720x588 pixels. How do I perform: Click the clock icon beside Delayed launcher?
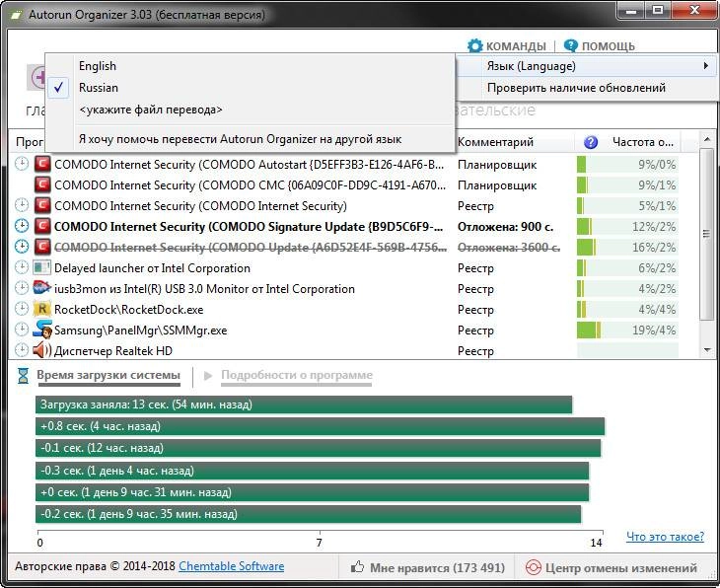pyautogui.click(x=22, y=267)
